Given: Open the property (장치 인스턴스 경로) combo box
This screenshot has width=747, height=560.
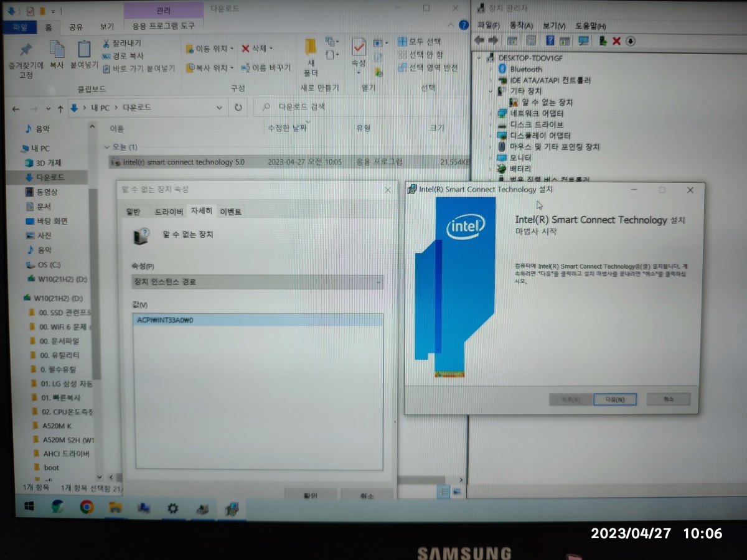Looking at the screenshot, I should (x=258, y=282).
